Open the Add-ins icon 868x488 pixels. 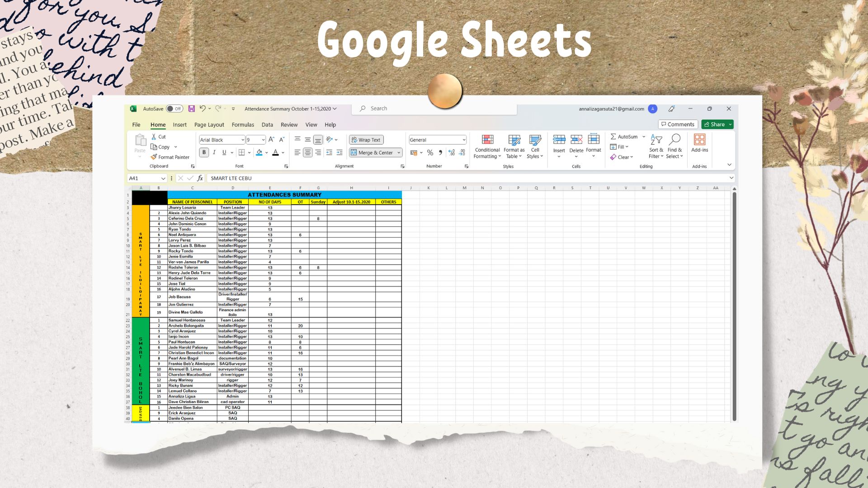tap(699, 140)
